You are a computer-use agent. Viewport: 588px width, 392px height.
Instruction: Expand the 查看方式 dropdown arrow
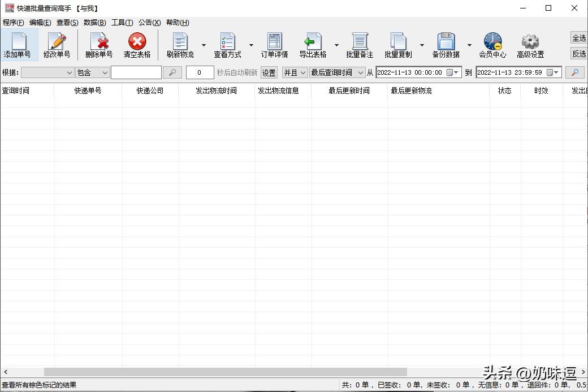click(x=251, y=45)
